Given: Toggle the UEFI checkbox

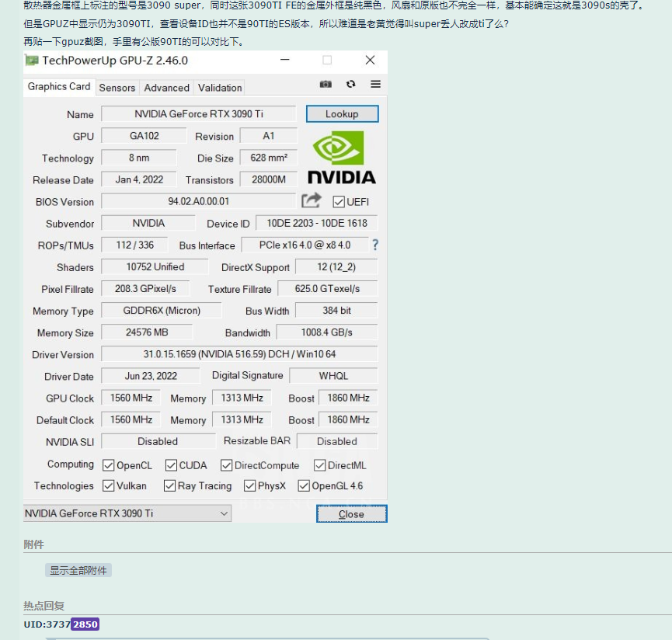Looking at the screenshot, I should (339, 202).
